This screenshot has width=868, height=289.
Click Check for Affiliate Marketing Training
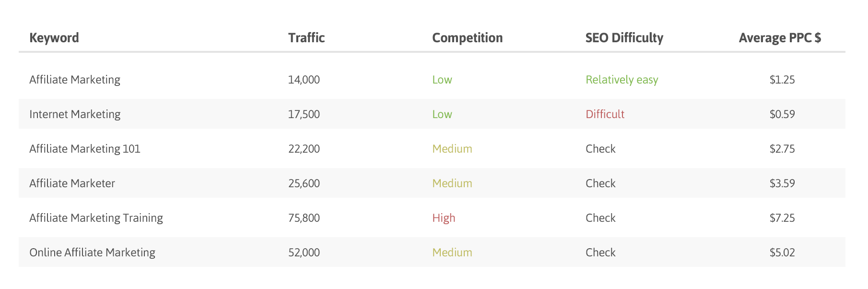pos(600,218)
